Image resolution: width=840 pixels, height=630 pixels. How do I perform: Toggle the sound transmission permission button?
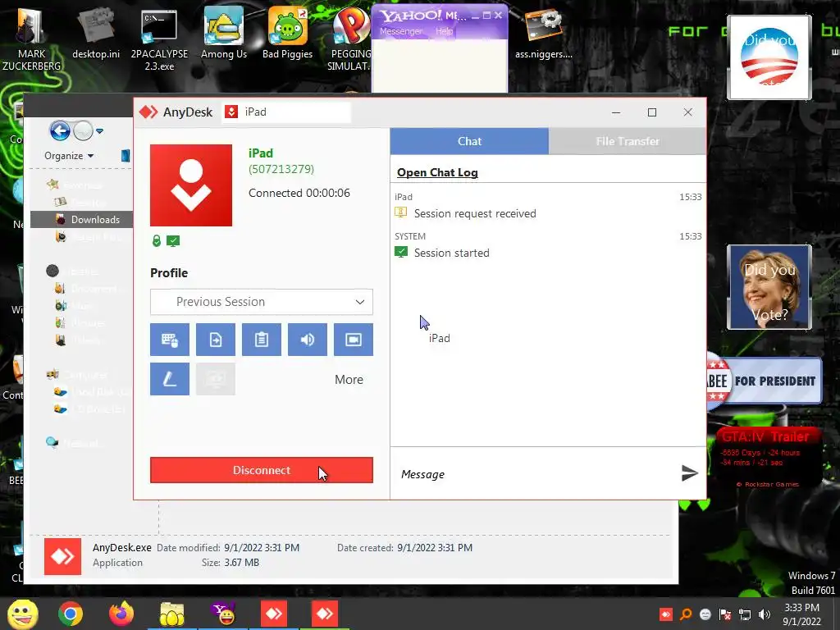(x=308, y=340)
